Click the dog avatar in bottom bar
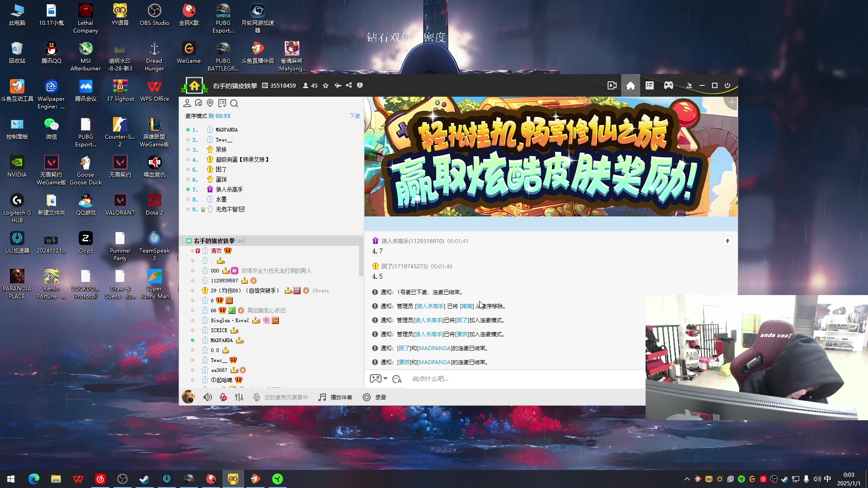 [x=189, y=397]
